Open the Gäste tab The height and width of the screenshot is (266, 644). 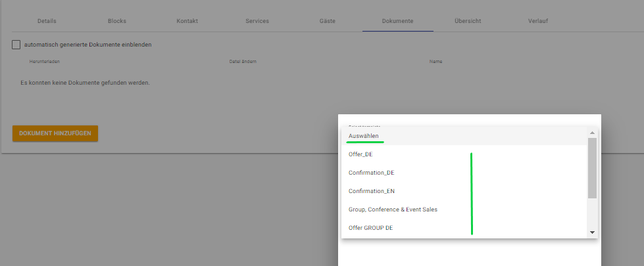[x=328, y=21]
